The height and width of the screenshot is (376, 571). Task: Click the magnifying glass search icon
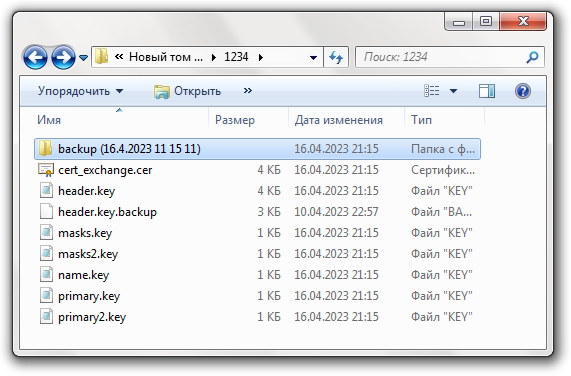[532, 57]
